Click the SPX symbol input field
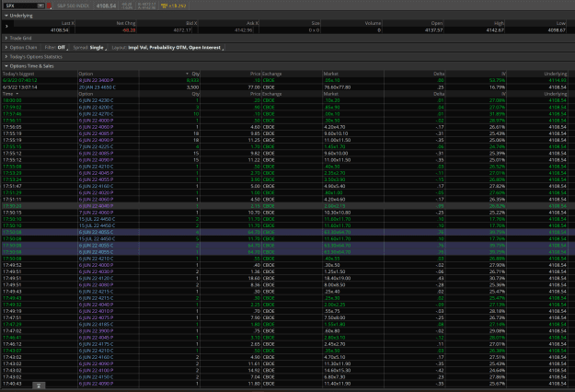575x392 pixels. [x=20, y=6]
